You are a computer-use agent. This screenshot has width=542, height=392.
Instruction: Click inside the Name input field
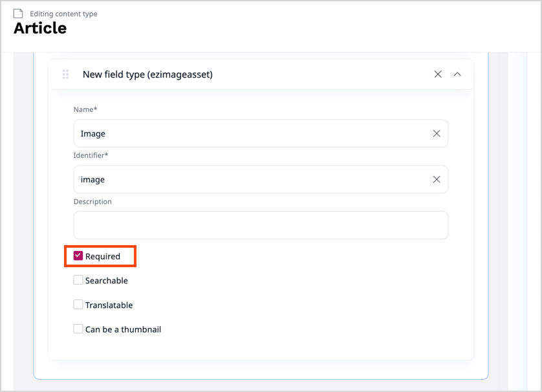(x=226, y=133)
